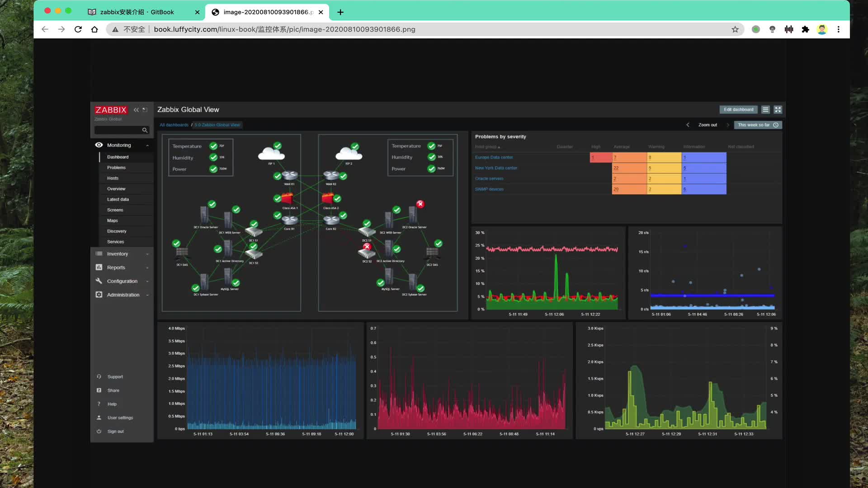This screenshot has width=868, height=488.
Task: Click the Oracle servers host group link
Action: pyautogui.click(x=489, y=179)
